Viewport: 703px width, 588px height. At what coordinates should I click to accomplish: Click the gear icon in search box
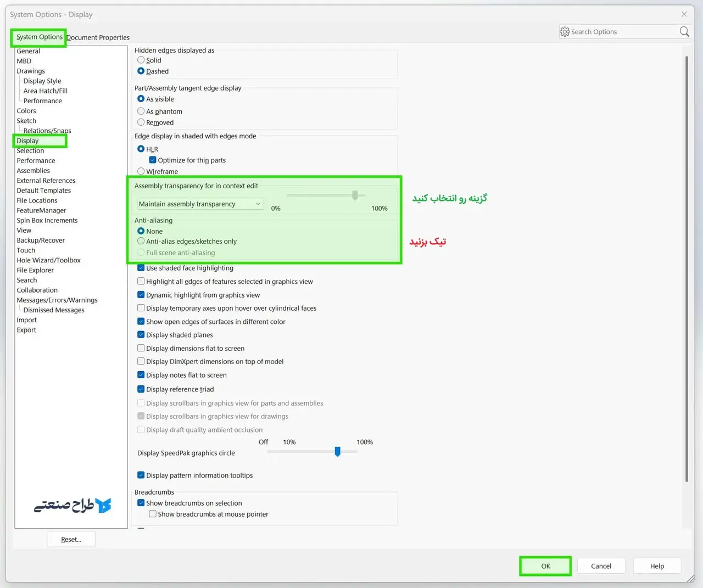(x=565, y=32)
